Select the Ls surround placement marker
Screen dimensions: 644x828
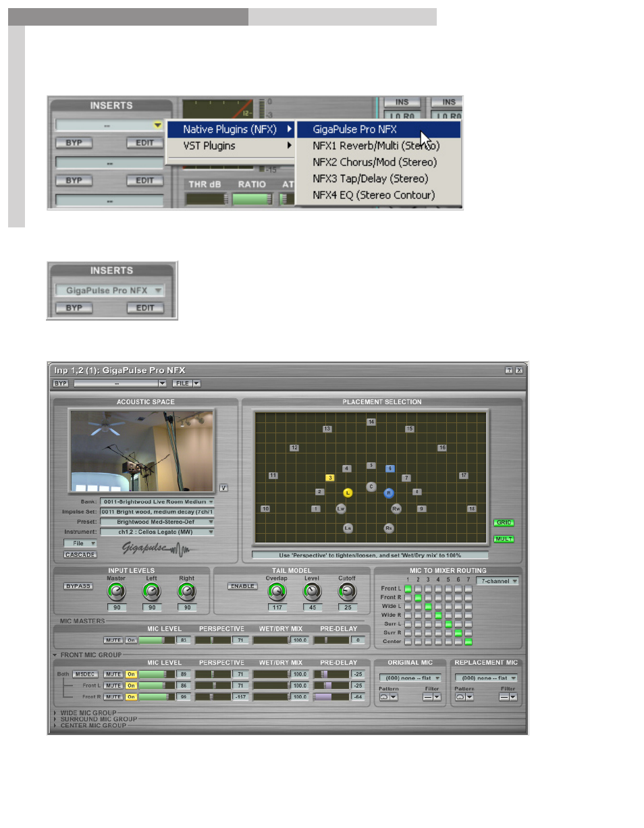348,528
